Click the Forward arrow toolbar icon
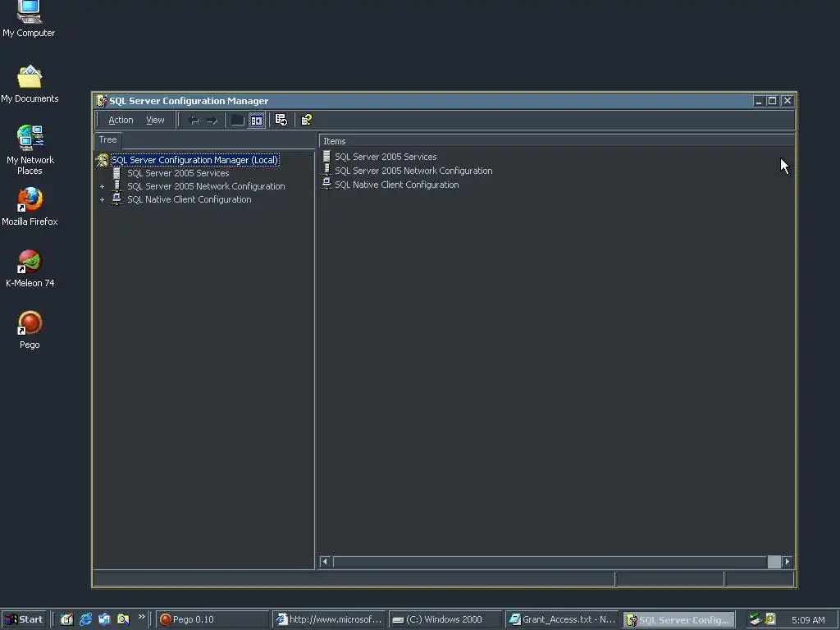The height and width of the screenshot is (630, 840). point(212,120)
